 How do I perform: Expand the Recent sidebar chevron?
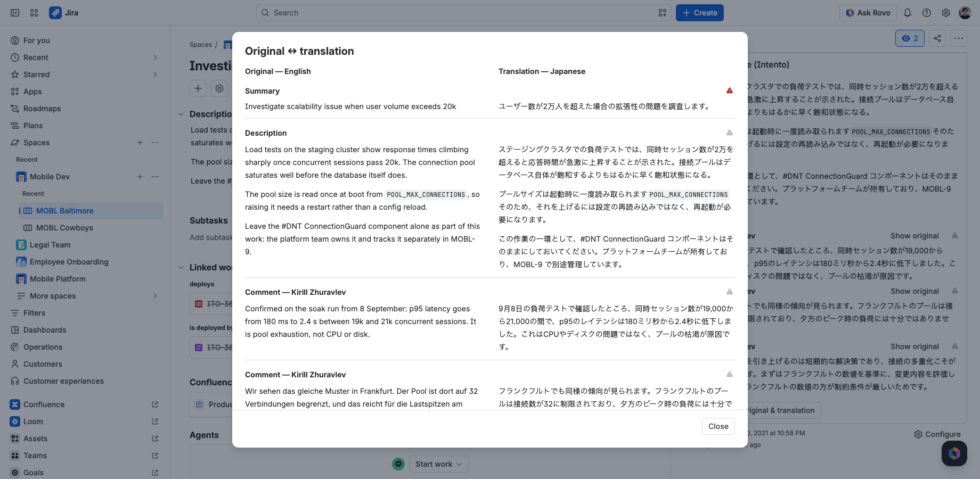pos(155,57)
